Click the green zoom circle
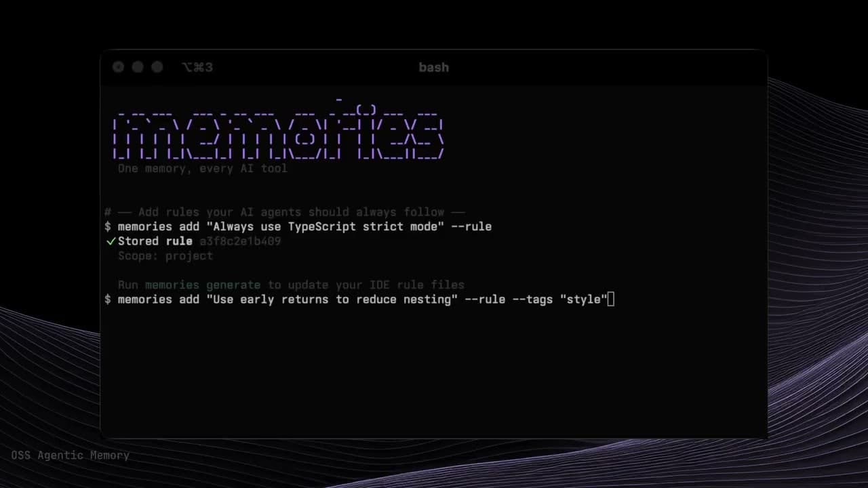The image size is (868, 488). (x=157, y=67)
